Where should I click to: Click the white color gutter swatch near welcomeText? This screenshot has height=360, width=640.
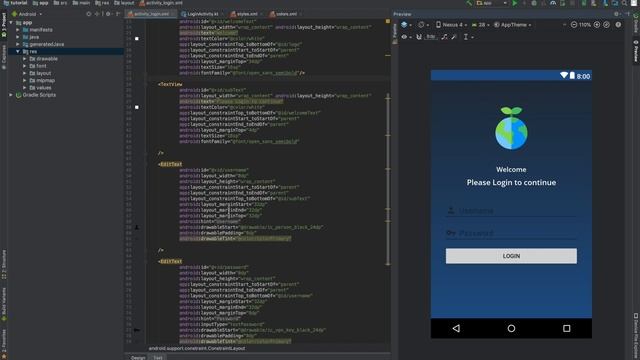pos(137,38)
